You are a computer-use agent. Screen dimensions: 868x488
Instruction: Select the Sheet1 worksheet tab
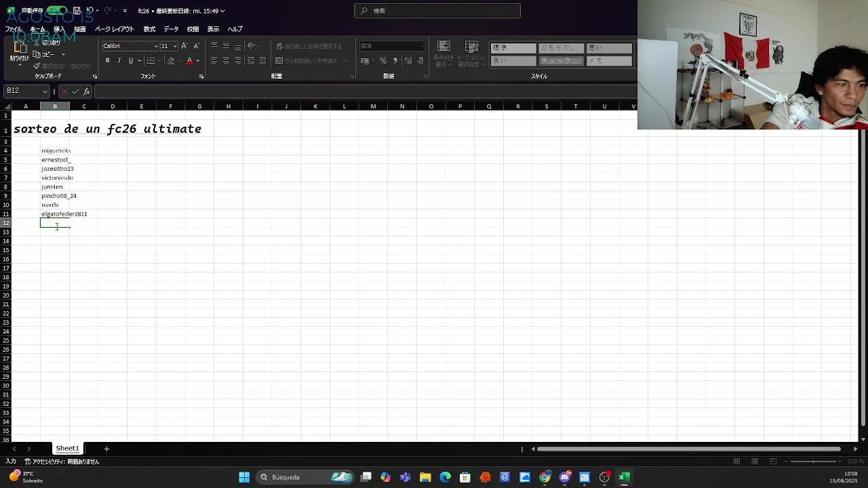67,449
